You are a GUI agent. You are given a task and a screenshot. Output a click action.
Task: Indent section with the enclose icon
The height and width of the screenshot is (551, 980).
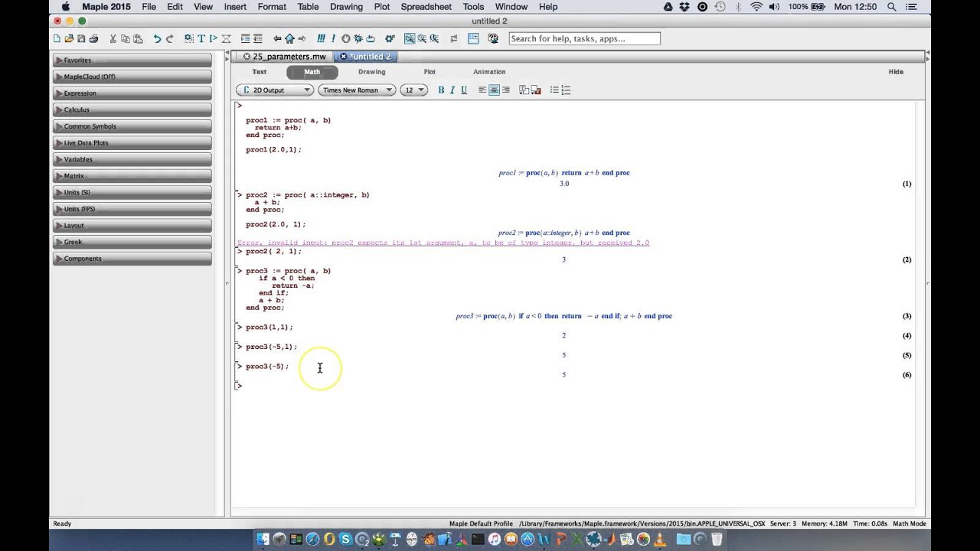coord(246,38)
